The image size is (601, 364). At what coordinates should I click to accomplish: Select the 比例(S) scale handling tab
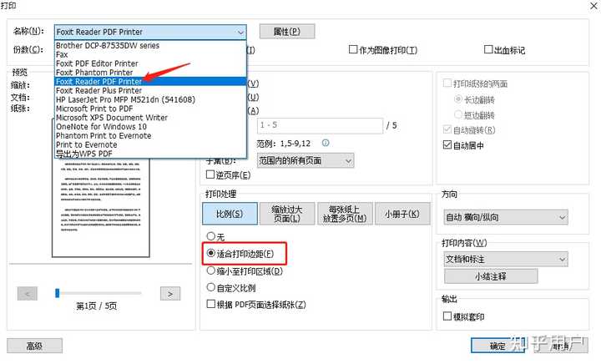point(230,214)
